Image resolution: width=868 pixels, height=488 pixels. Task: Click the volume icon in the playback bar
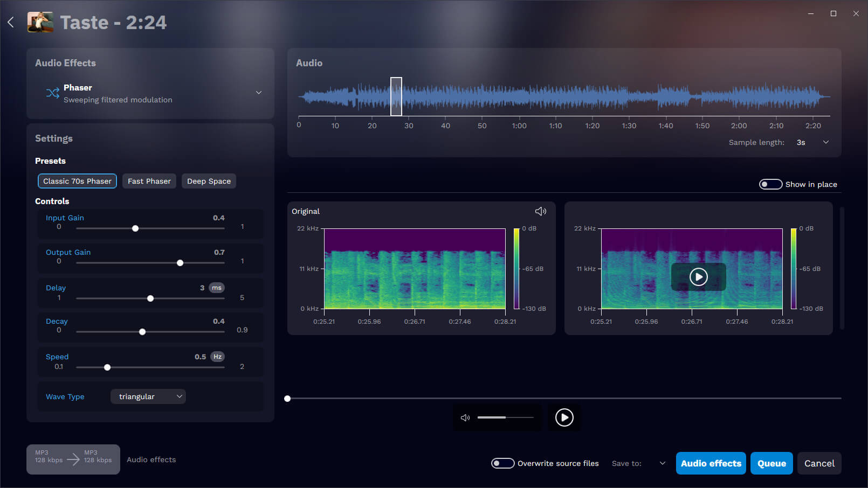tap(465, 417)
